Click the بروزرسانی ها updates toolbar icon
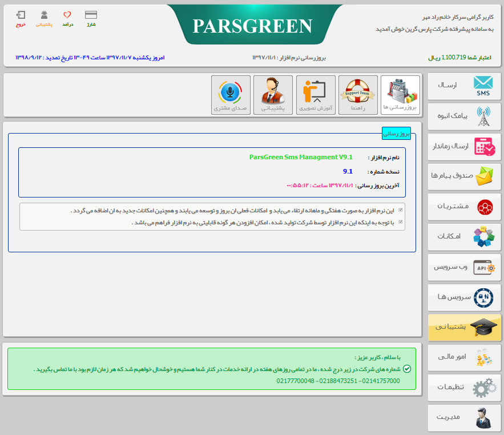This screenshot has width=504, height=435. (x=400, y=94)
